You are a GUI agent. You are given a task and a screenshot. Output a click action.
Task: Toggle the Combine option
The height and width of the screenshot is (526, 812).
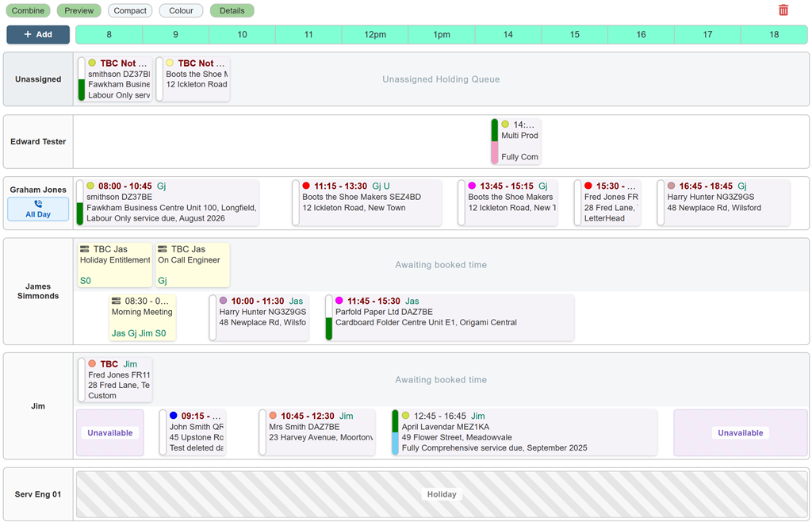(x=28, y=10)
